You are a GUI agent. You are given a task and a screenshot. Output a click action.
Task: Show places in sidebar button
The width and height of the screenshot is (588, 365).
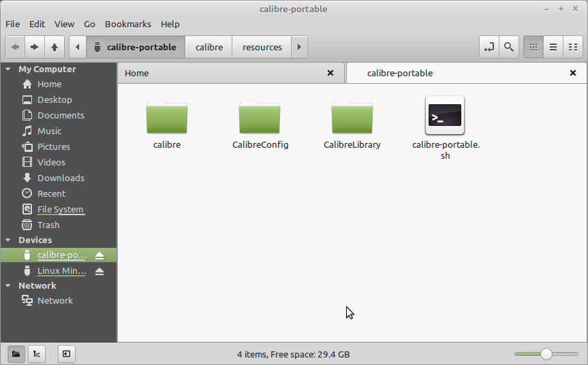tap(16, 354)
